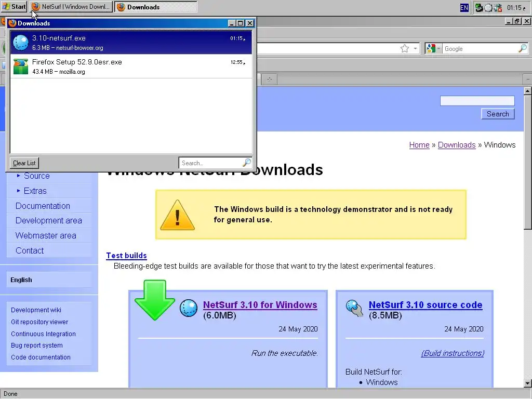Click the source code globe-and-wrench icon
Screen dimensions: 532x399
(354, 308)
